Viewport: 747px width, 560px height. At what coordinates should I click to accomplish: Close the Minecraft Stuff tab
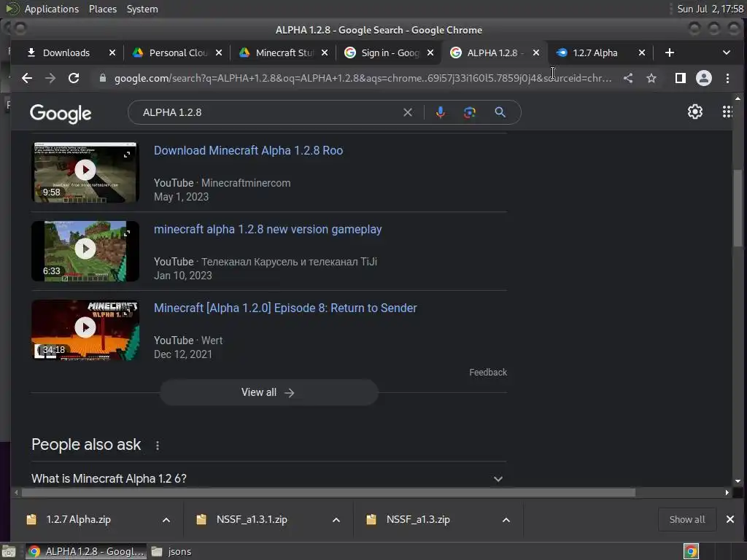tap(325, 52)
